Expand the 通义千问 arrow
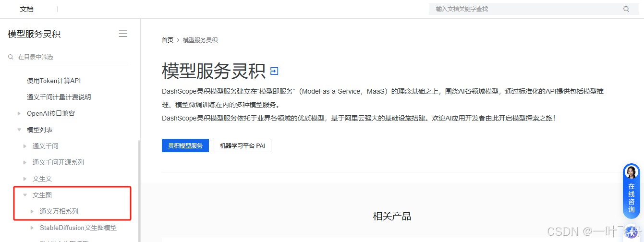The height and width of the screenshot is (242, 644). (25, 146)
